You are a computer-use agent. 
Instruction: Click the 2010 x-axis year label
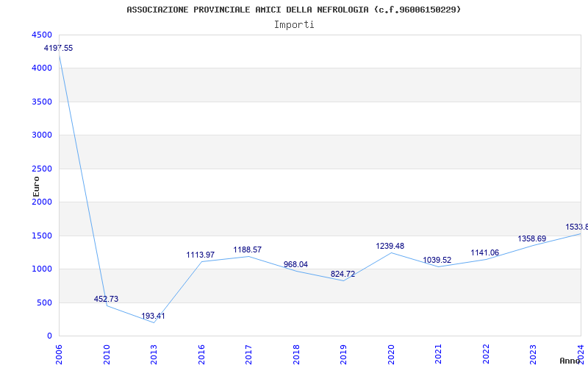coord(107,355)
